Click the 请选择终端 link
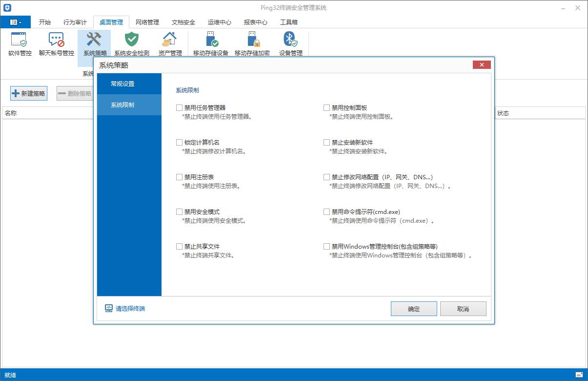 pos(130,309)
